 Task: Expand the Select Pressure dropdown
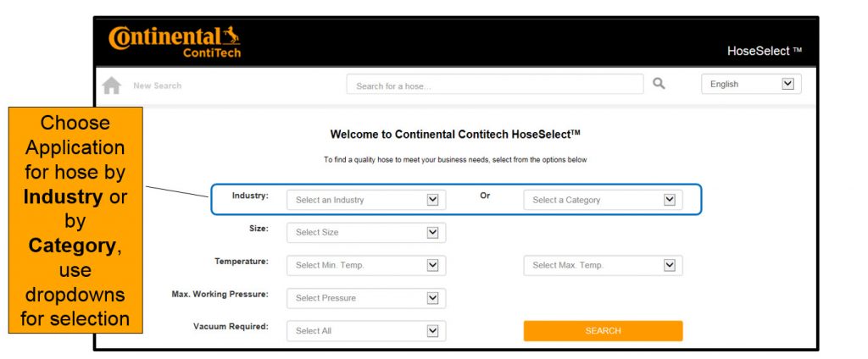(x=365, y=298)
